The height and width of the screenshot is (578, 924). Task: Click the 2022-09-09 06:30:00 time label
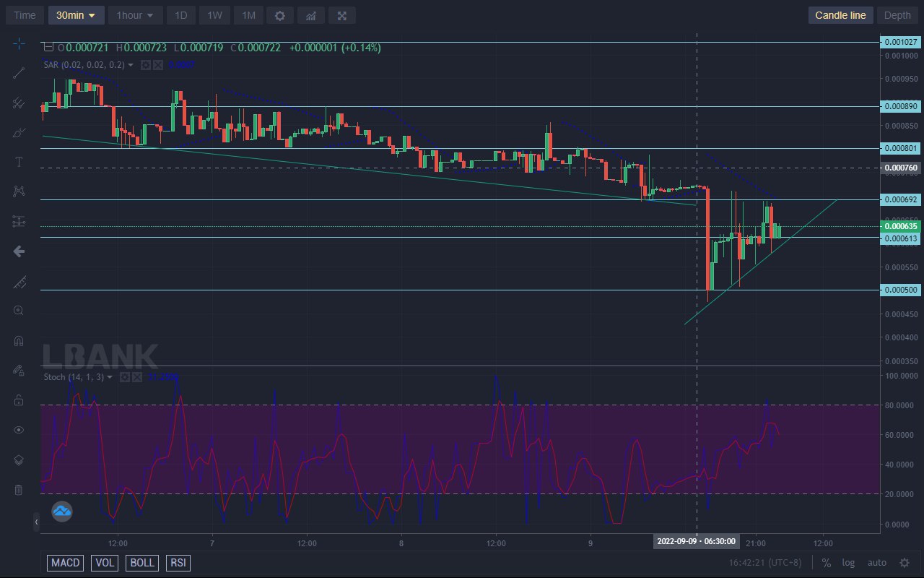[x=696, y=541]
